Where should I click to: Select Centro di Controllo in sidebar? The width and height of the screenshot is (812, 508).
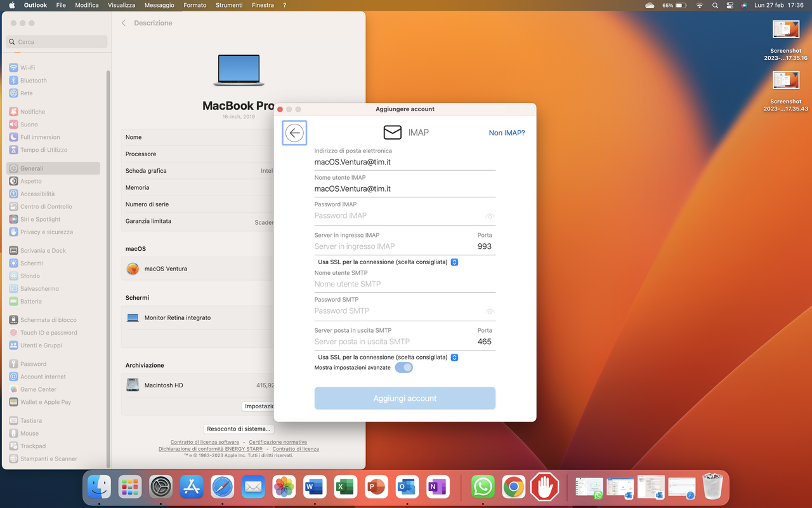point(53,206)
